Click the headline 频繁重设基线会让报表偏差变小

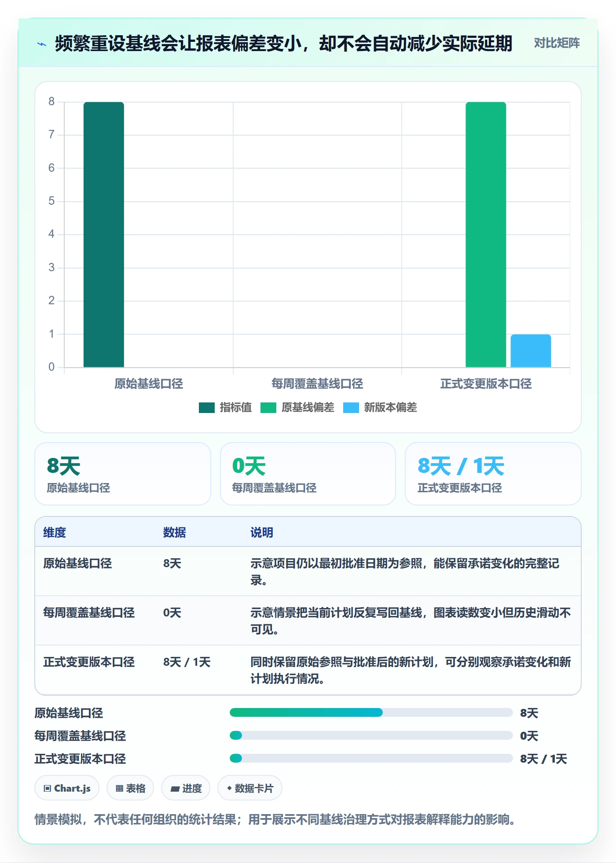283,43
